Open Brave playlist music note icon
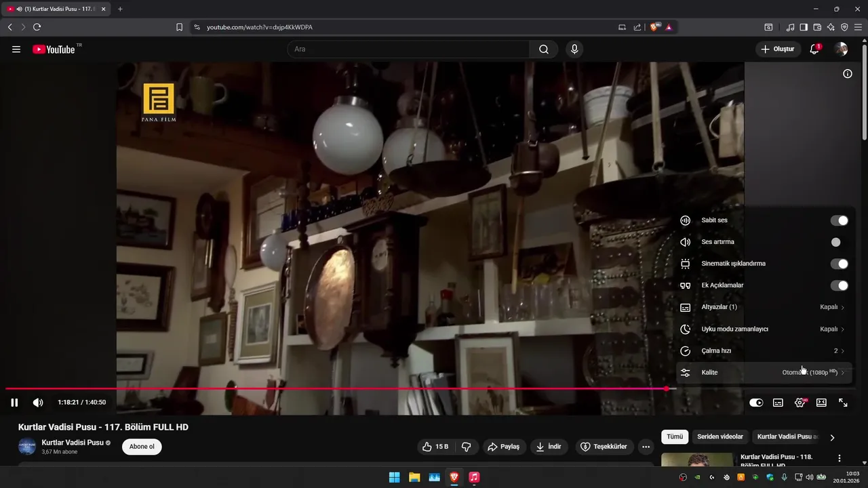 pos(790,27)
